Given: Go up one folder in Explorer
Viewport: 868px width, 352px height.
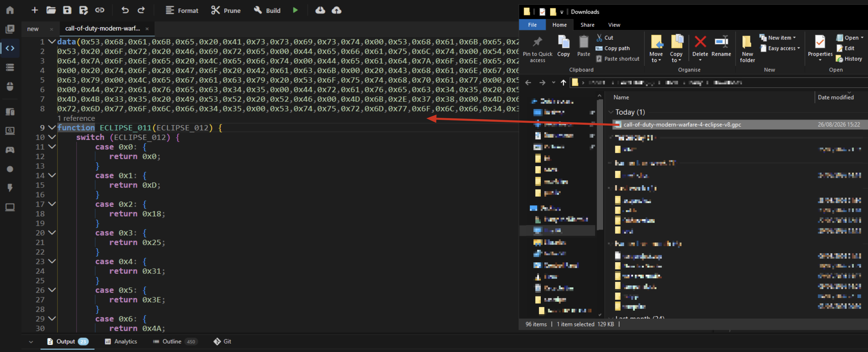Looking at the screenshot, I should 563,83.
